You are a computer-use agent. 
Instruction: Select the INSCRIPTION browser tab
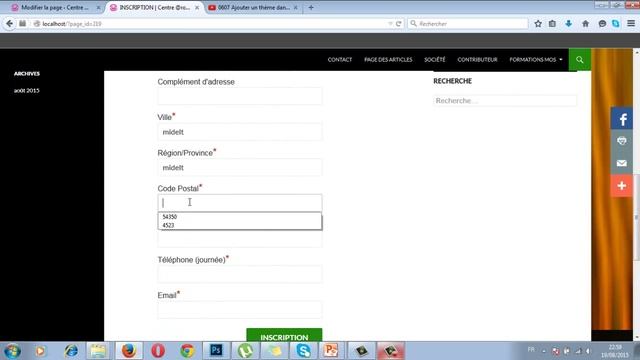154,8
